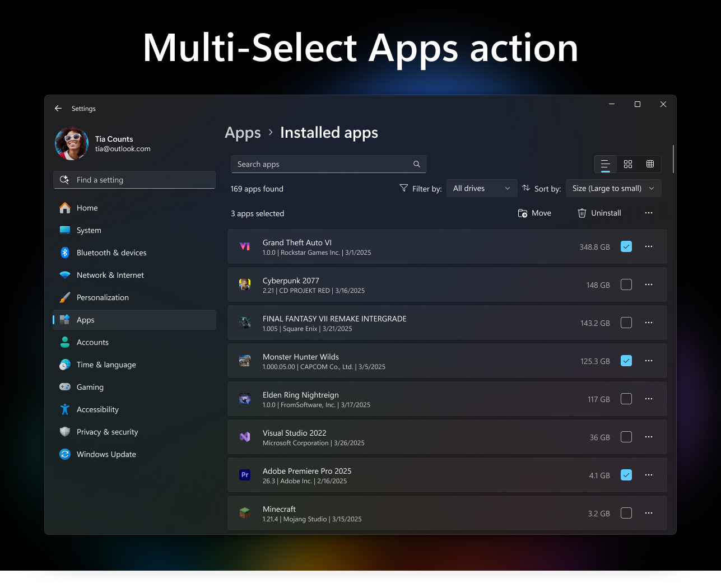Screen dimensions: 721x588
Task: Click Uninstall for selected apps
Action: click(x=599, y=213)
